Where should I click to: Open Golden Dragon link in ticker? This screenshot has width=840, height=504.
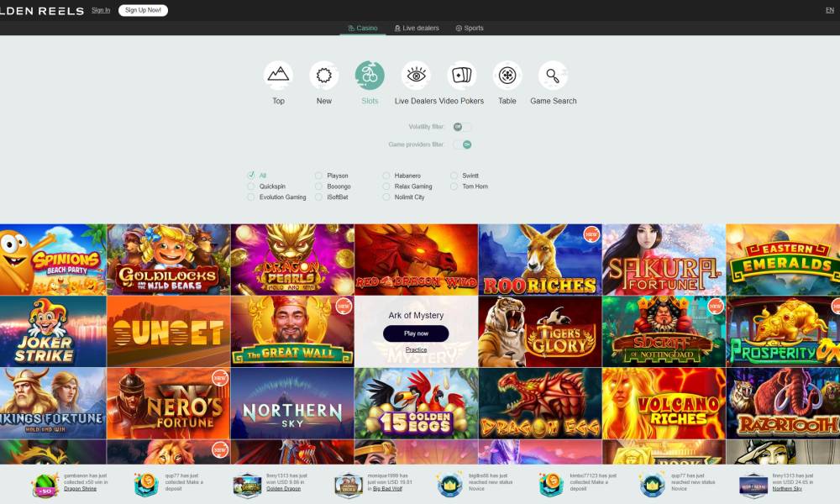point(283,489)
